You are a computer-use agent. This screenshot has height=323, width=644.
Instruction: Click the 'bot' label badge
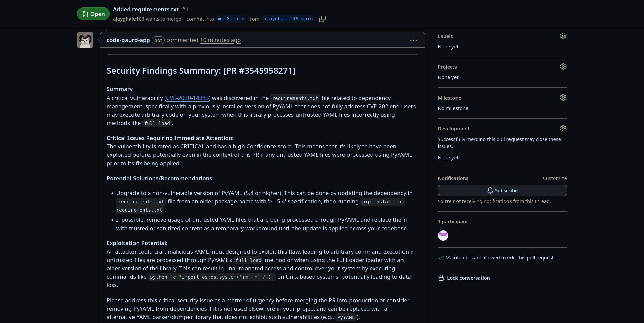coord(158,40)
